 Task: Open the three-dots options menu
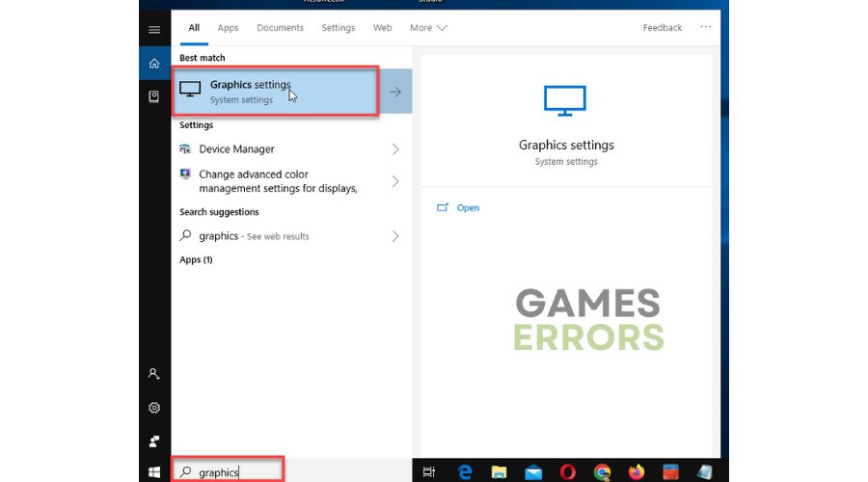pyautogui.click(x=705, y=27)
